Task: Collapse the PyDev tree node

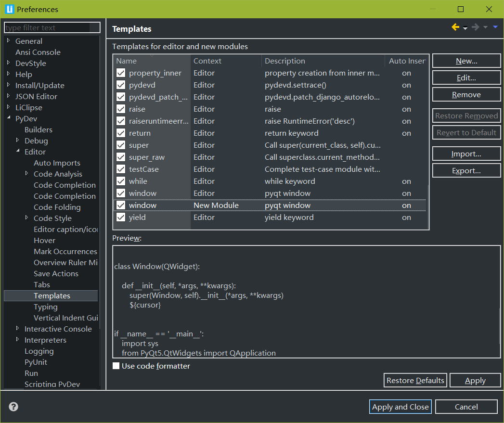Action: (x=9, y=118)
